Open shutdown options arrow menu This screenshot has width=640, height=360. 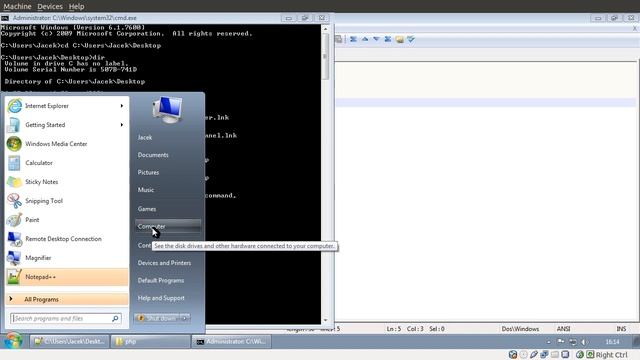(185, 318)
